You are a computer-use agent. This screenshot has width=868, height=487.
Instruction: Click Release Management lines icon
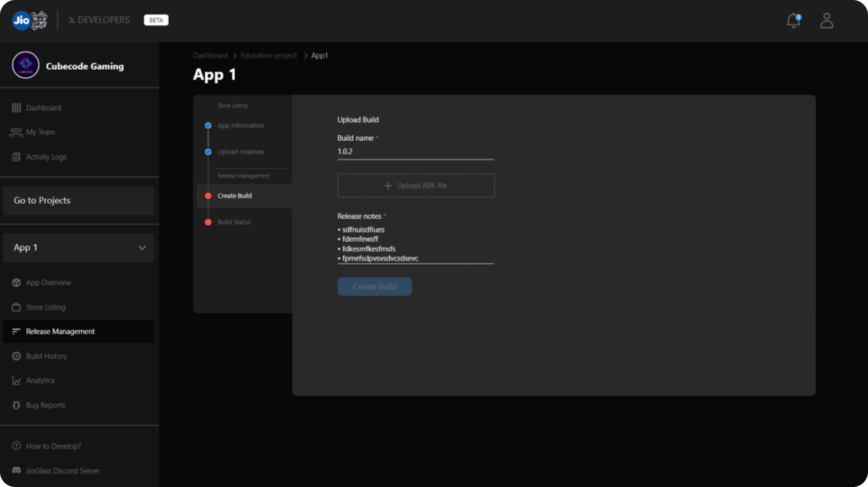point(16,331)
